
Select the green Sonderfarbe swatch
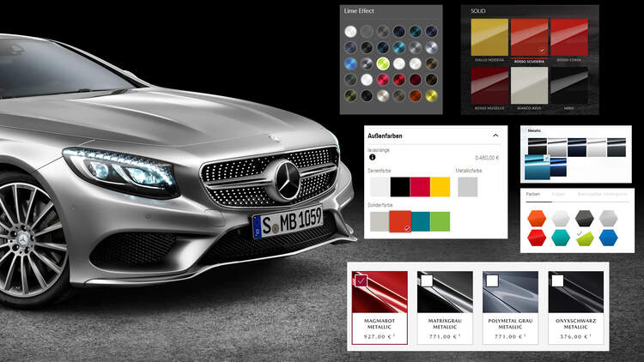pyautogui.click(x=440, y=221)
